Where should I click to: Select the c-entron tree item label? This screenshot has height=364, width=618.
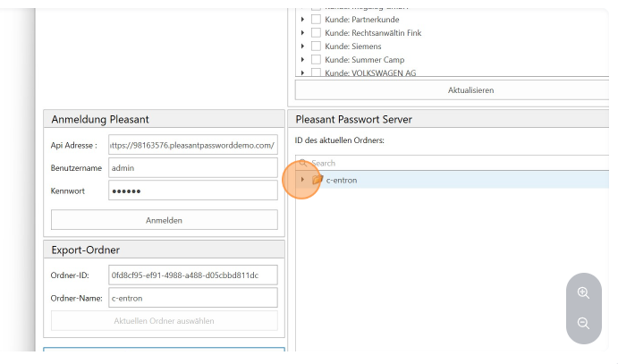(341, 180)
